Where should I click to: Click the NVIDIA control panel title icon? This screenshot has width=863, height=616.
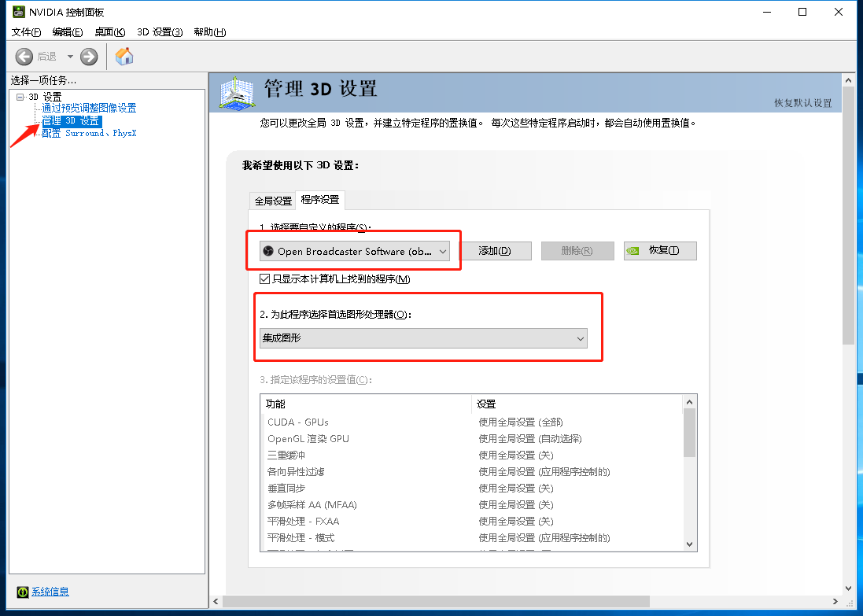pyautogui.click(x=19, y=12)
